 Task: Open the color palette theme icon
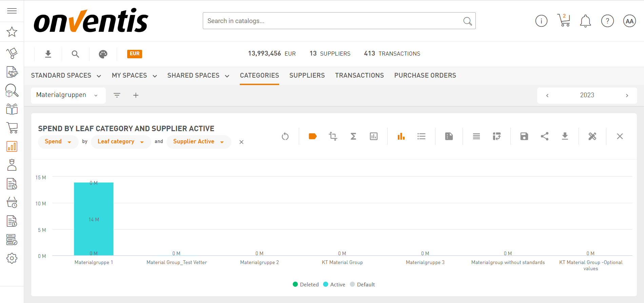click(103, 54)
